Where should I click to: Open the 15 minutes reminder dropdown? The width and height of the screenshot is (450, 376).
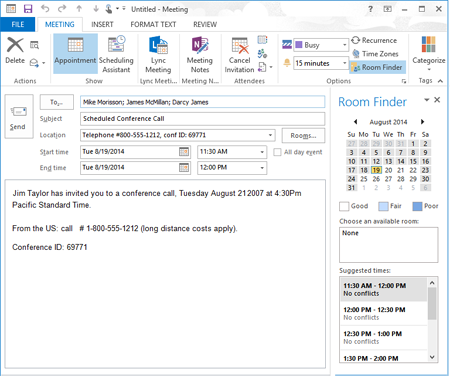tap(345, 63)
